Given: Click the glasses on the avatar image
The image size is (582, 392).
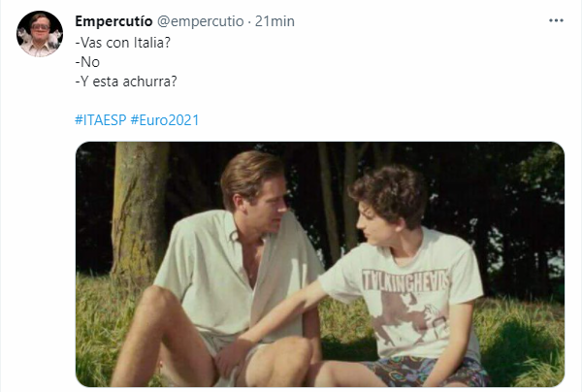Looking at the screenshot, I should 40,27.
